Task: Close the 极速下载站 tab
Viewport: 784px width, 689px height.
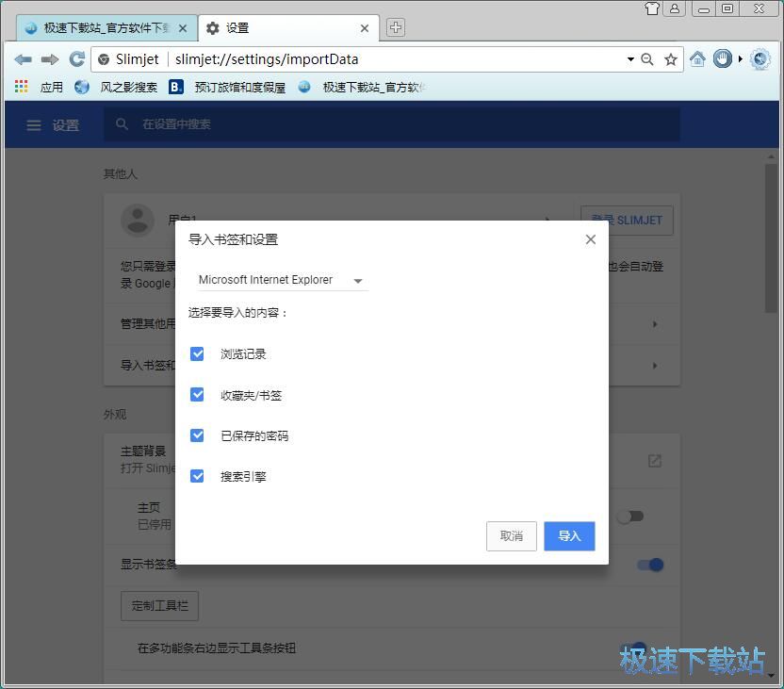Action: point(183,28)
